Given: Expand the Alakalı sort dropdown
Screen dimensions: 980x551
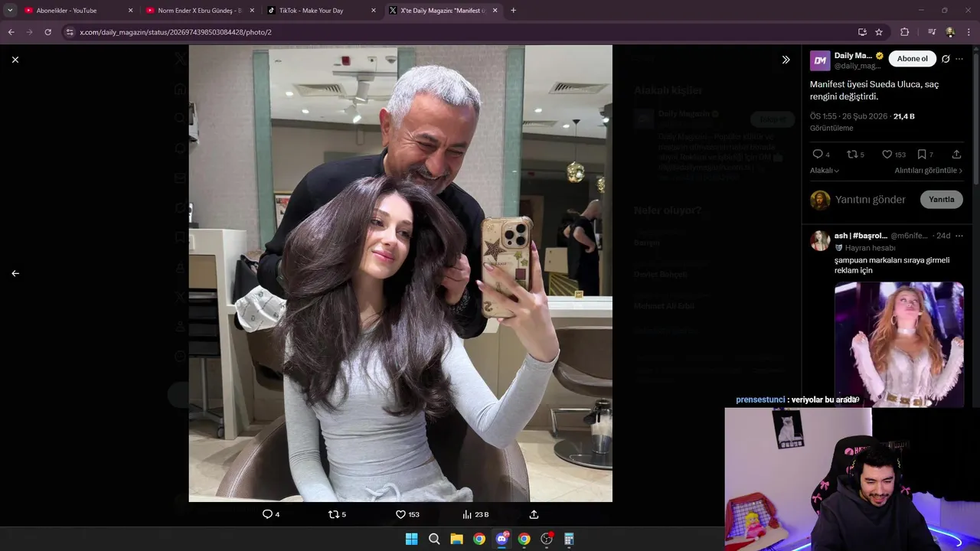Looking at the screenshot, I should pos(825,171).
